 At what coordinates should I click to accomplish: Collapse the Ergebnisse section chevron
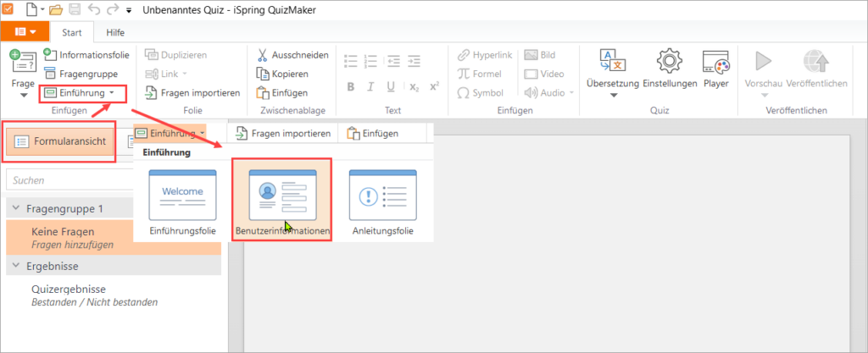coord(15,266)
